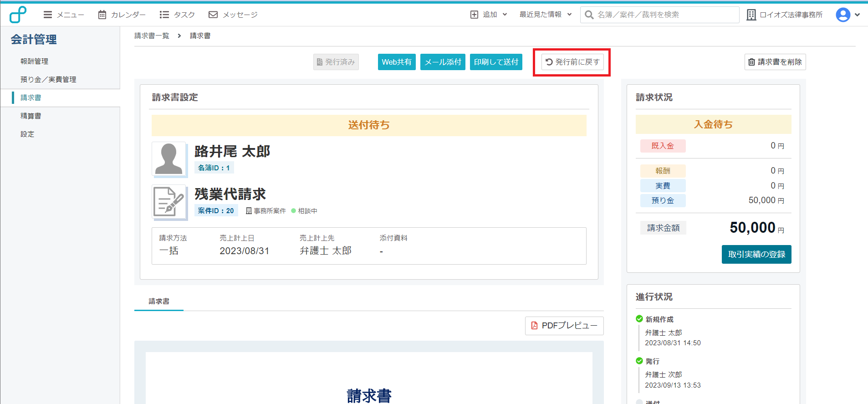
Task: Click the office building icon
Action: click(x=751, y=15)
